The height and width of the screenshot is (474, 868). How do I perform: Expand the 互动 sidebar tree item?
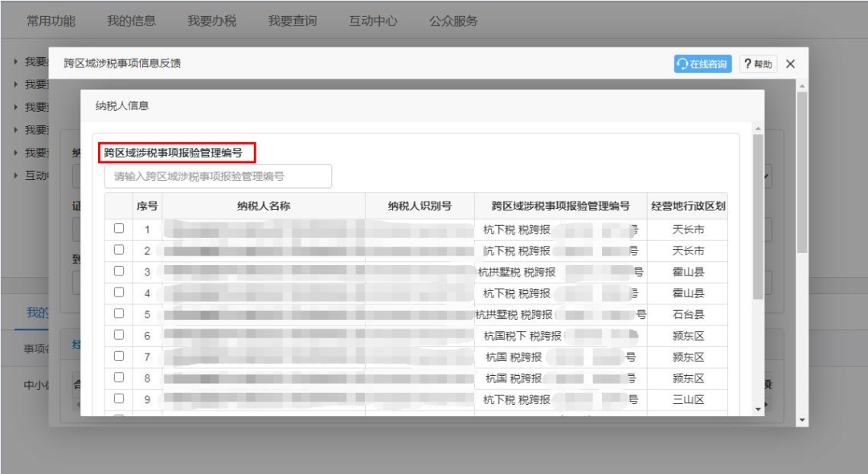[x=18, y=175]
